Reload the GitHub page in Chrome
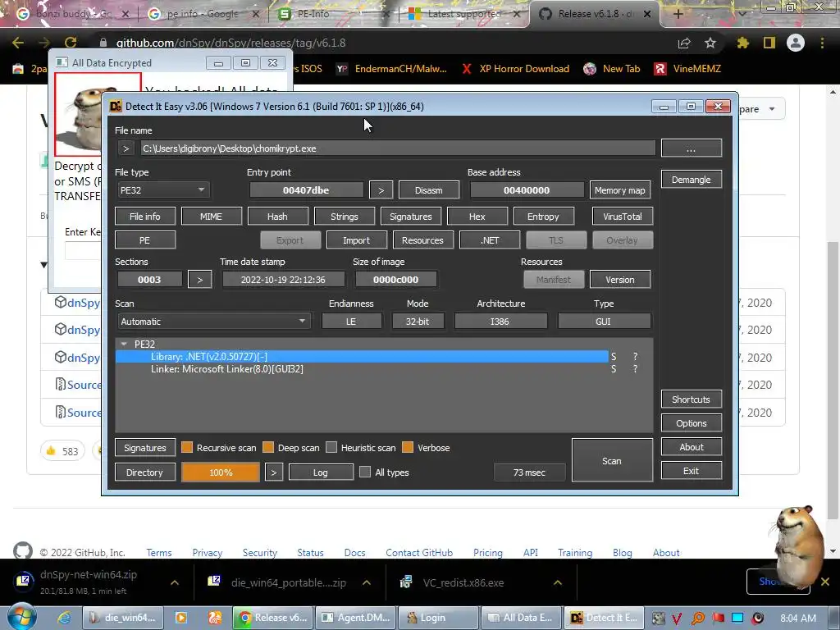Viewport: 840px width, 630px height. tap(71, 43)
